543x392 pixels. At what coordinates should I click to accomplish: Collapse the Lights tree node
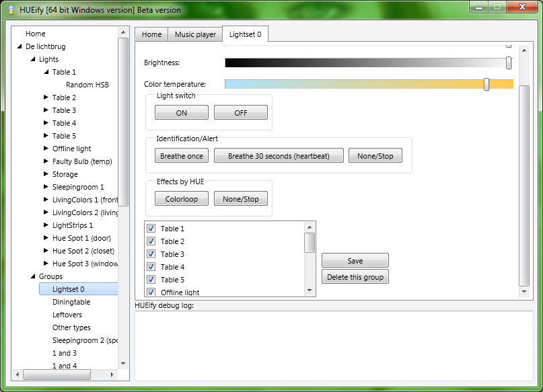[33, 59]
